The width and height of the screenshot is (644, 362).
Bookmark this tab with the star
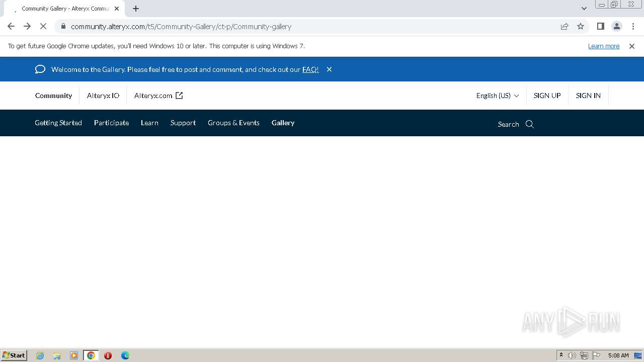(581, 26)
